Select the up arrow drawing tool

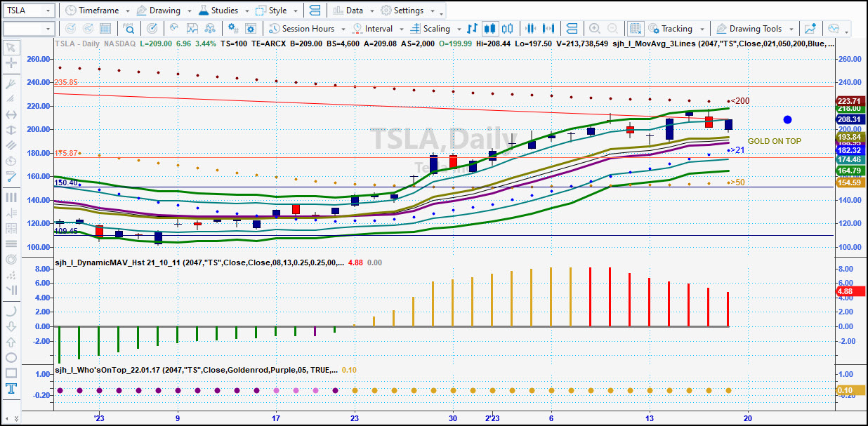click(11, 342)
